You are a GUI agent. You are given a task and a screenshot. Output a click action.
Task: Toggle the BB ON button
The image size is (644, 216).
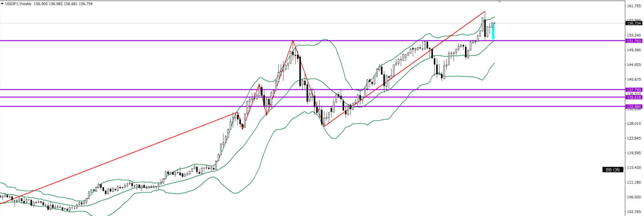coord(612,169)
